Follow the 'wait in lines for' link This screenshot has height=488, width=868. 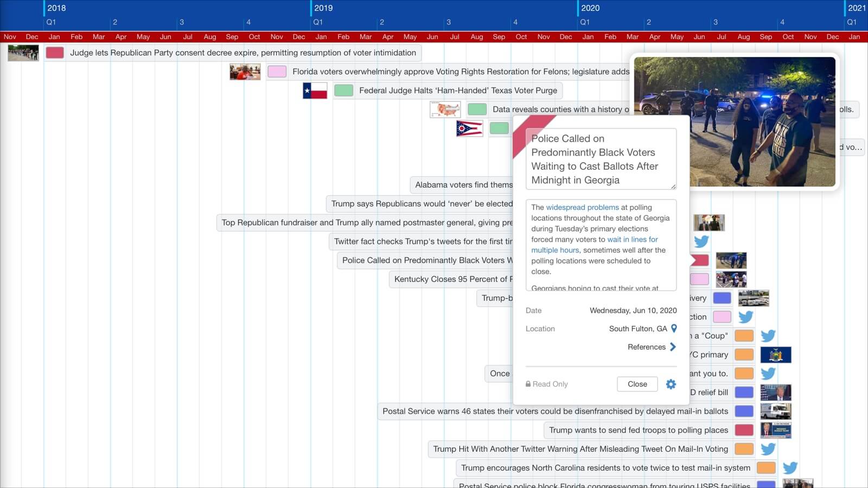[x=632, y=239]
